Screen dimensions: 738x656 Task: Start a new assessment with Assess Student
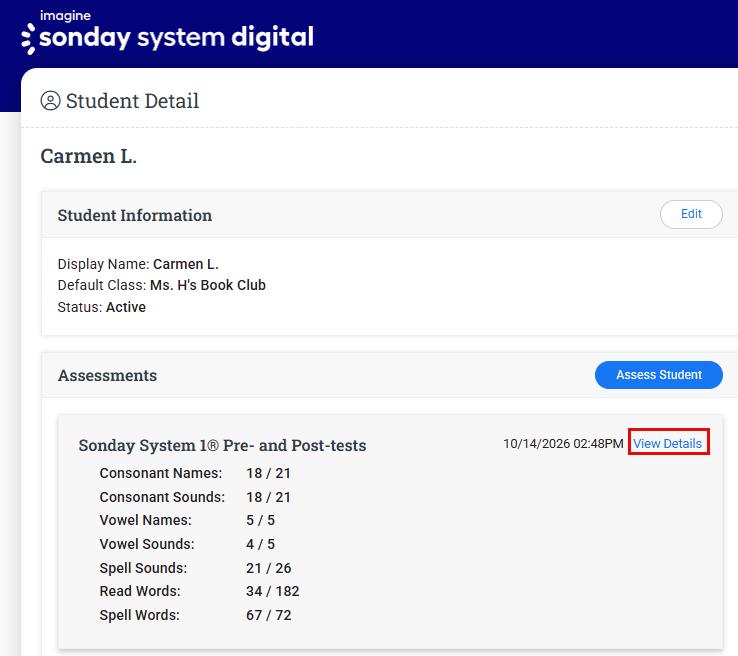(x=658, y=375)
